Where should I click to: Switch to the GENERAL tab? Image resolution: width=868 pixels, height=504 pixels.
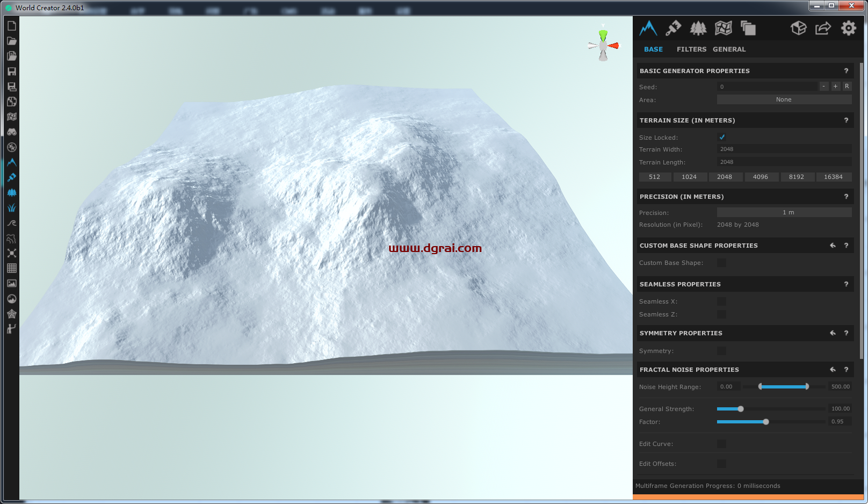[x=729, y=49]
